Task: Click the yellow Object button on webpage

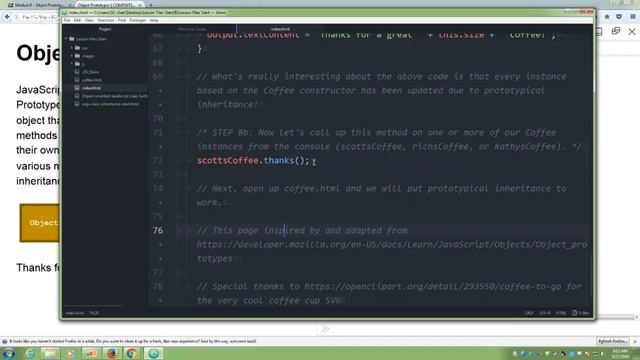Action: tap(40, 223)
